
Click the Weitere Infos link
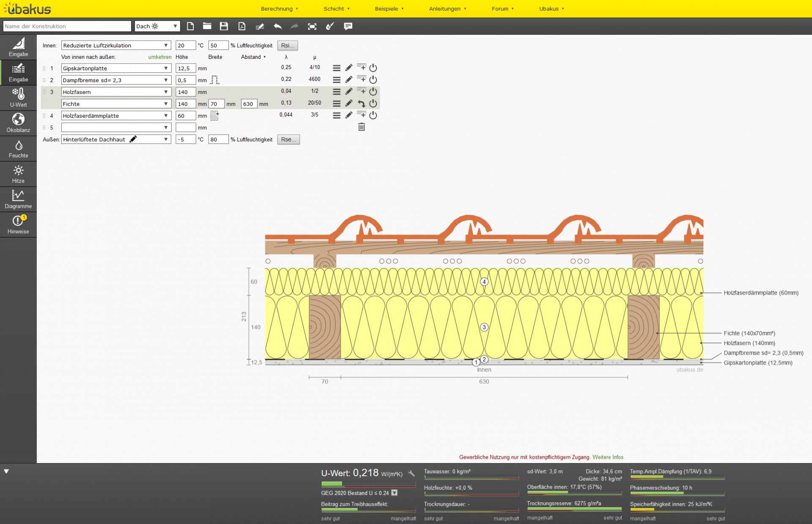608,457
